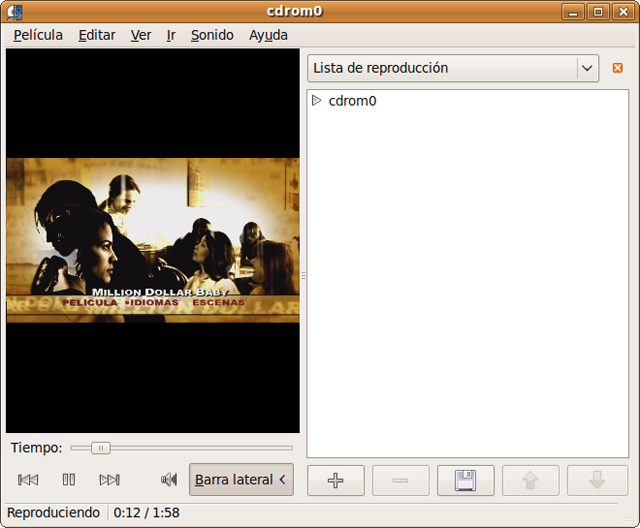The image size is (640, 528).
Task: Expand the cdrom0 playlist entry
Action: tap(317, 100)
